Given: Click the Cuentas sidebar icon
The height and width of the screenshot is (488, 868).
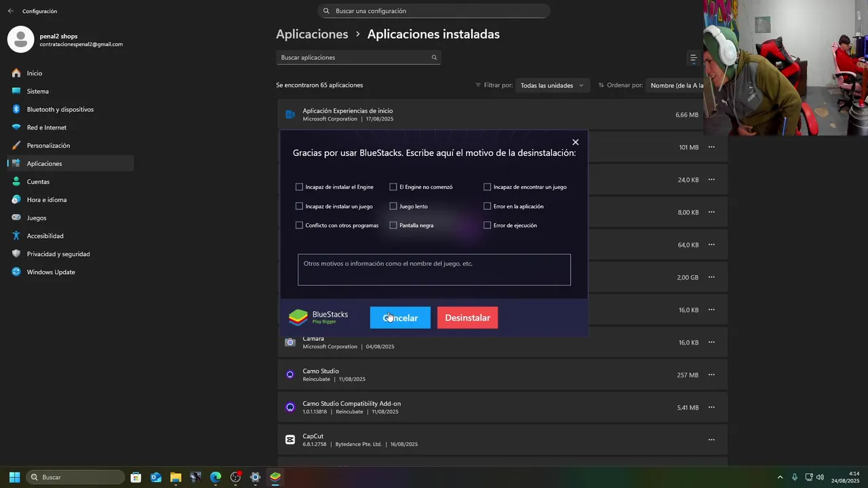Looking at the screenshot, I should tap(16, 182).
